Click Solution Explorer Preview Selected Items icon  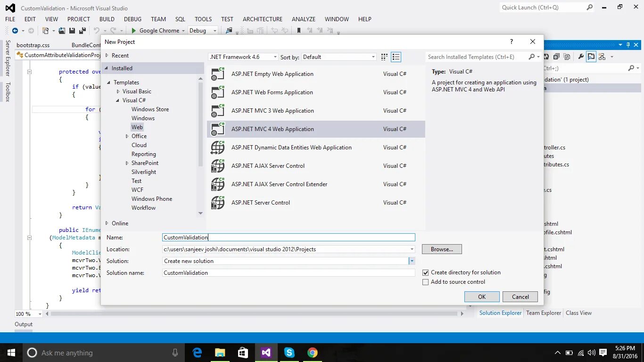pyautogui.click(x=591, y=57)
